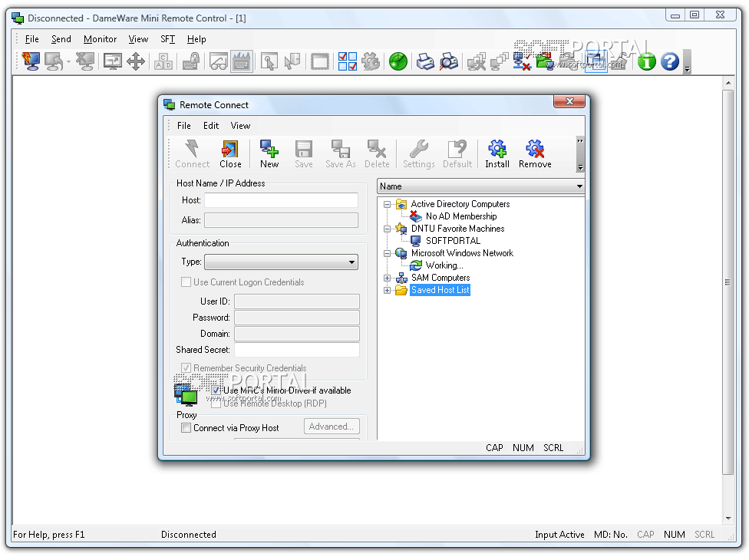Image resolution: width=749 pixels, height=560 pixels.
Task: Click Install service icon in Remote Connect
Action: click(497, 153)
